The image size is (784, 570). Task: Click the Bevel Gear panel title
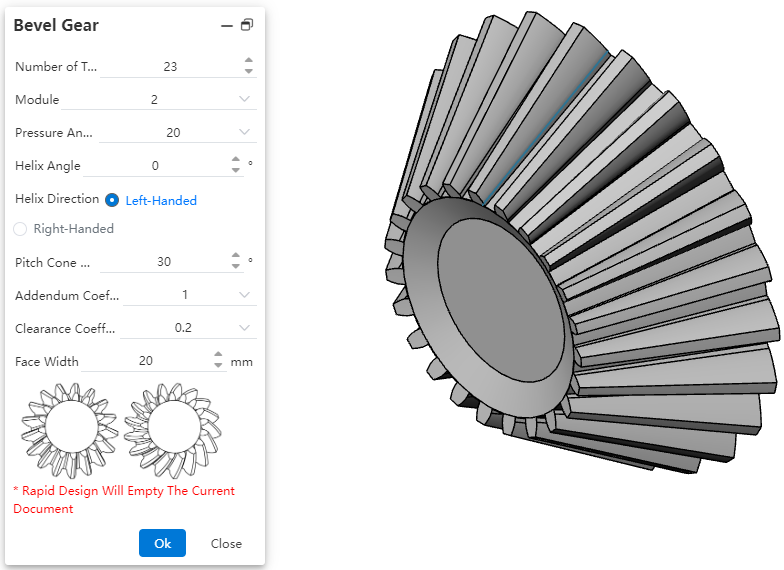coord(56,25)
